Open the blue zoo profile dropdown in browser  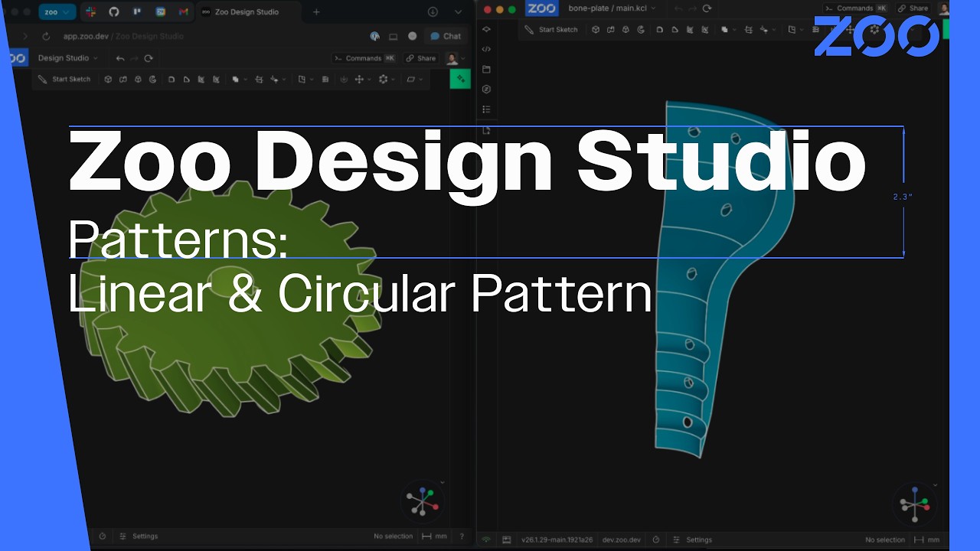[57, 12]
